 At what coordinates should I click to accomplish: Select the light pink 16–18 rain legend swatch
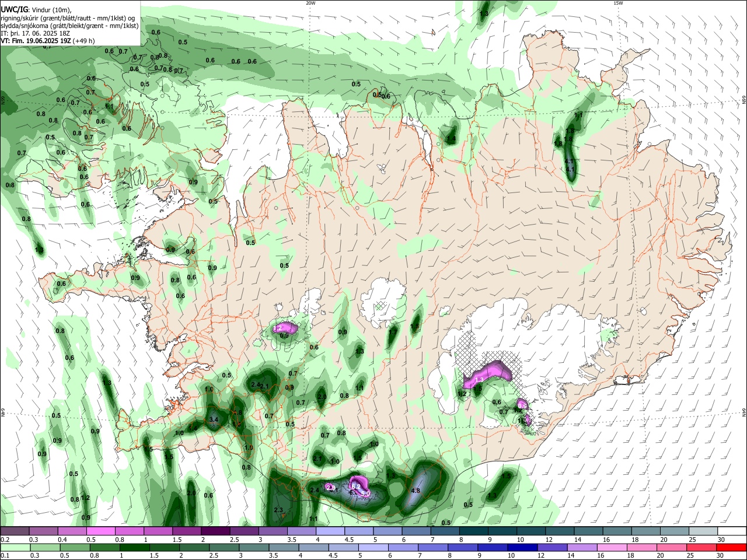click(x=612, y=547)
